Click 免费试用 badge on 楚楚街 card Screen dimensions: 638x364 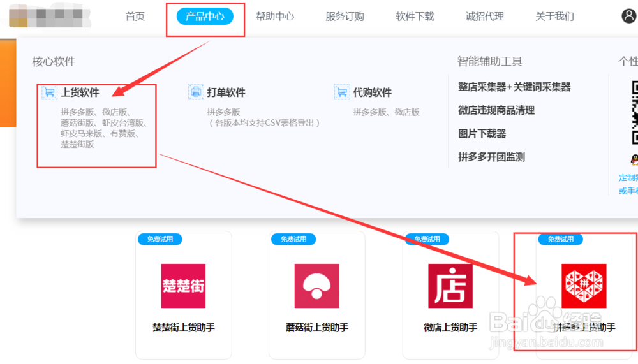click(160, 239)
